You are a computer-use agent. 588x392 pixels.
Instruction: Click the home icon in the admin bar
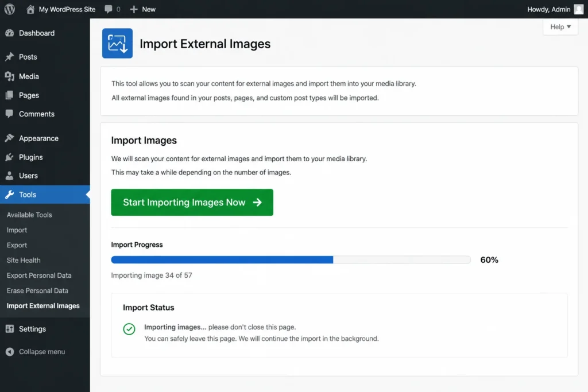(x=30, y=9)
